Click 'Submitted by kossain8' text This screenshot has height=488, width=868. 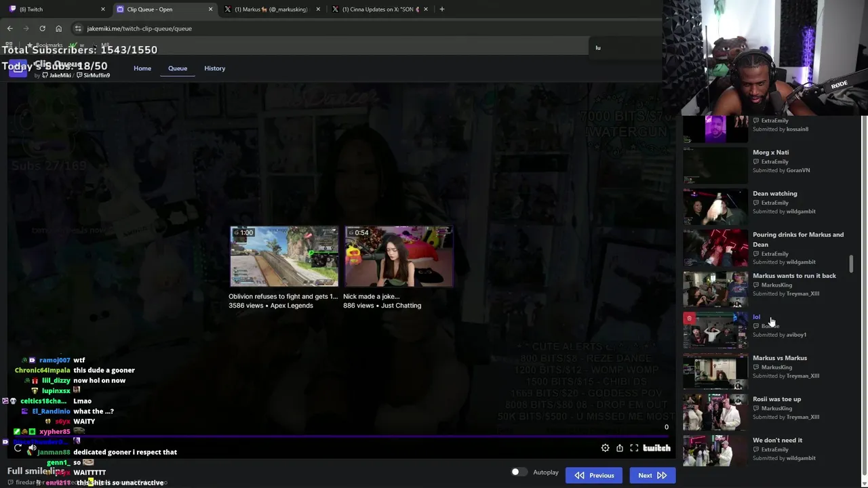click(x=781, y=129)
